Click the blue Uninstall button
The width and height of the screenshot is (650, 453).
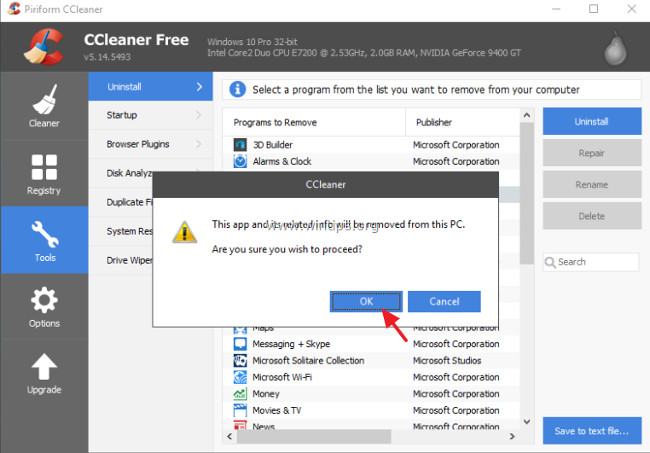[x=592, y=121]
